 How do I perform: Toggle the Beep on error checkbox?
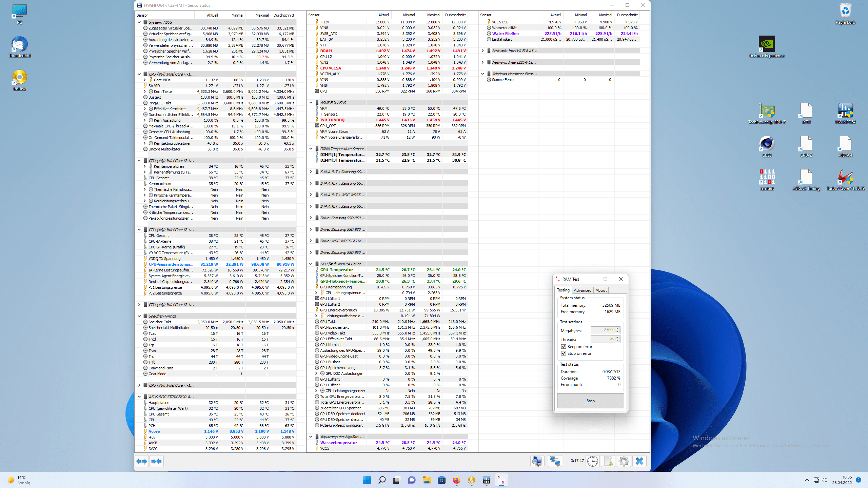coord(564,347)
